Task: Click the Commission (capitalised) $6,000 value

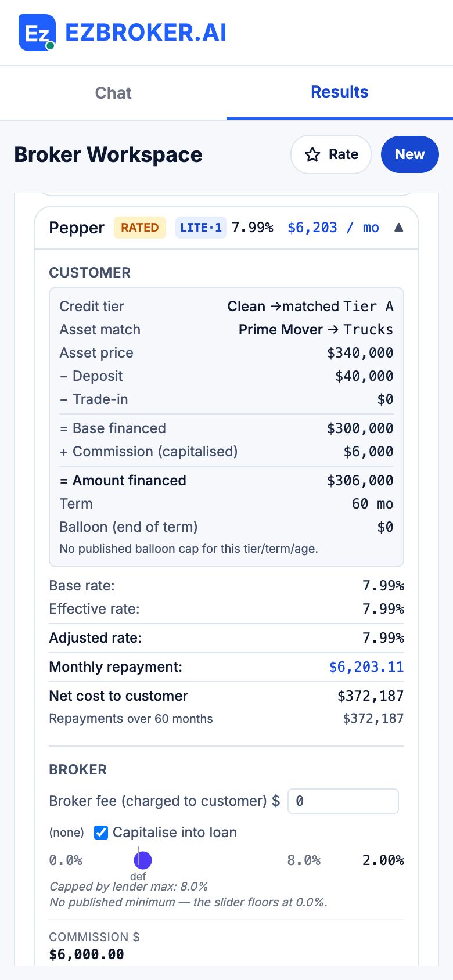Action: click(369, 452)
